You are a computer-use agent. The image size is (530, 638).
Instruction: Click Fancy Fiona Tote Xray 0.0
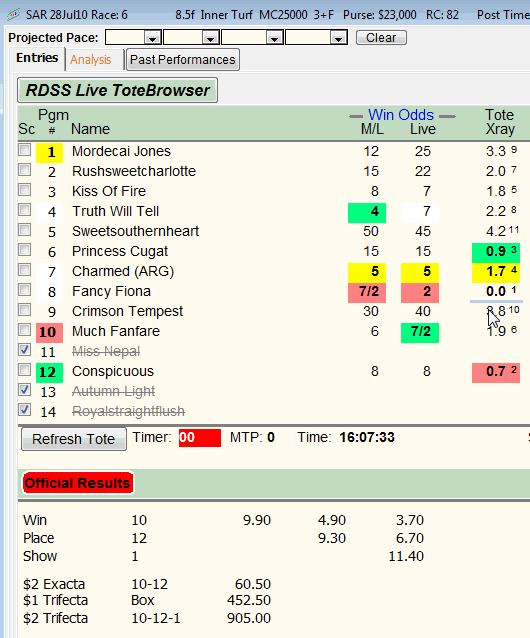(x=496, y=292)
